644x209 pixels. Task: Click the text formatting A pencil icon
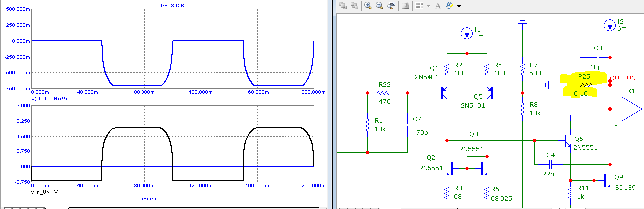(x=450, y=6)
